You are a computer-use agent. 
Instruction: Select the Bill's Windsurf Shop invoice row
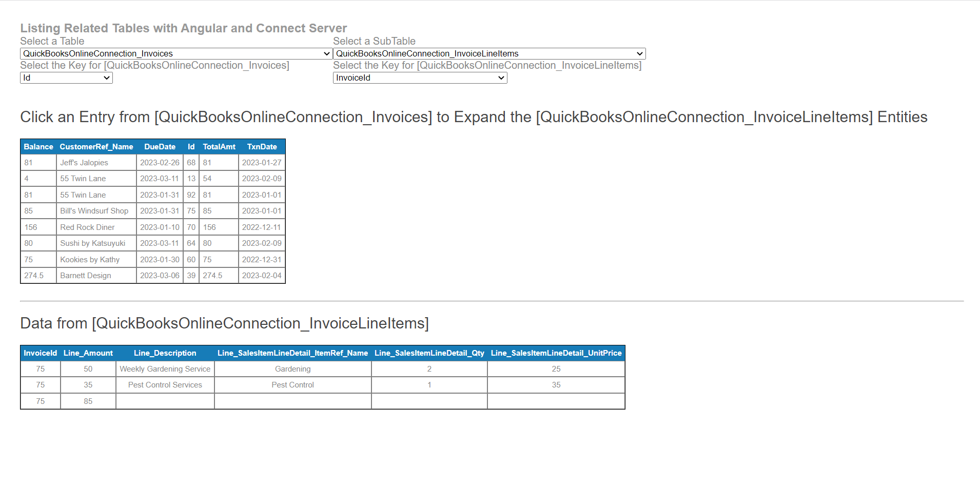pyautogui.click(x=95, y=210)
